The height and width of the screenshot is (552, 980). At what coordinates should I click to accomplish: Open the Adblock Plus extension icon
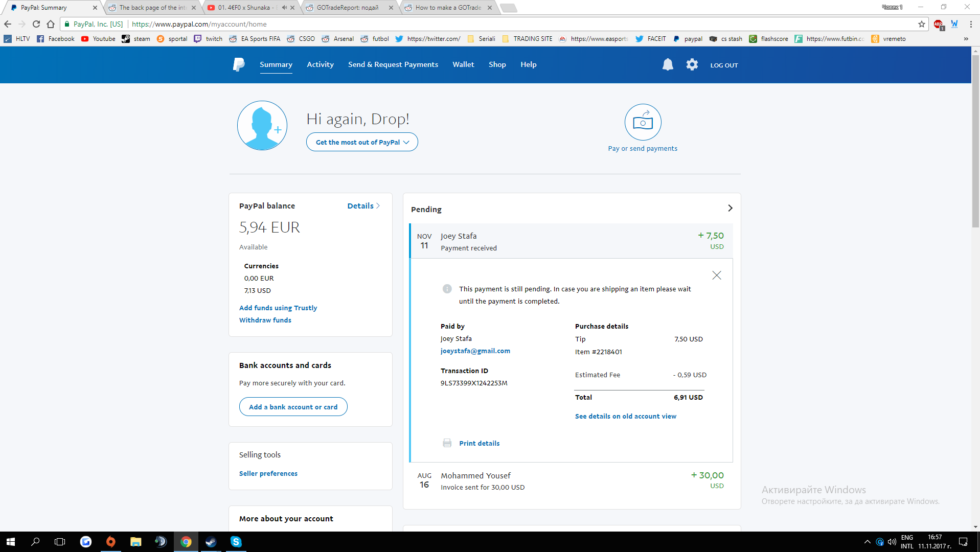tap(939, 25)
